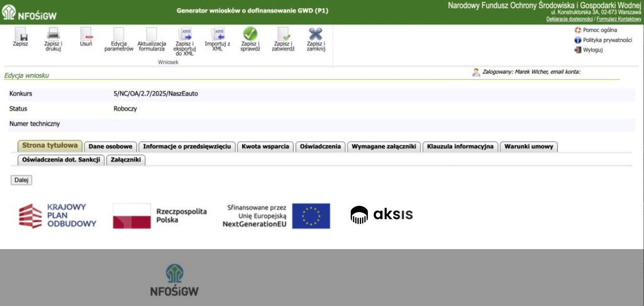Click the Polityka prywatności link text

coord(608,40)
